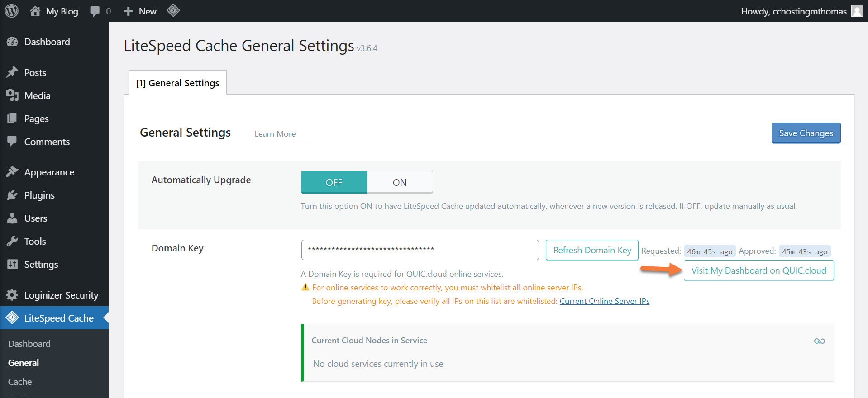Open the Media library menu

point(37,96)
